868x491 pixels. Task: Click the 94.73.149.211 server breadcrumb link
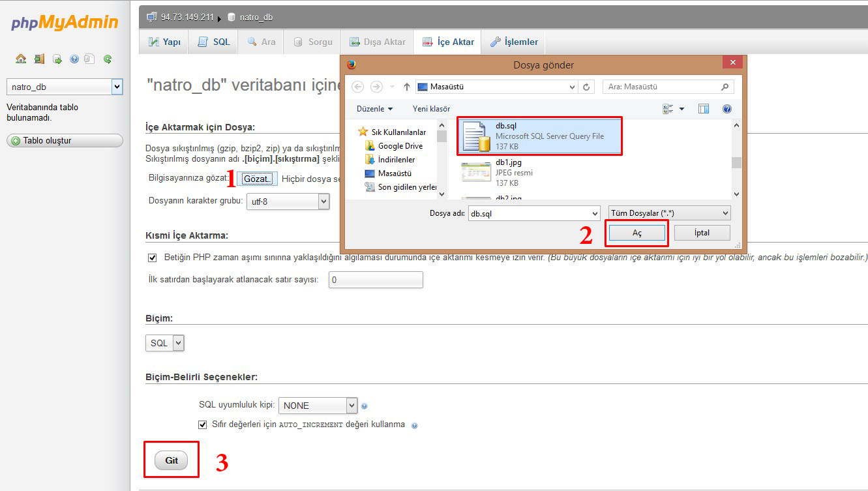(x=188, y=17)
